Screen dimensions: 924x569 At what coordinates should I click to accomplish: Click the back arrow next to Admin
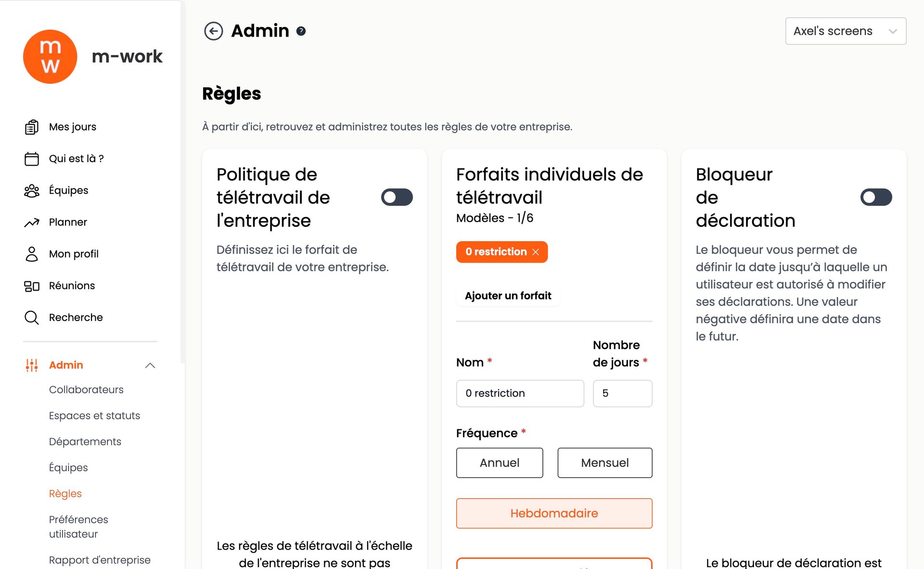click(213, 31)
